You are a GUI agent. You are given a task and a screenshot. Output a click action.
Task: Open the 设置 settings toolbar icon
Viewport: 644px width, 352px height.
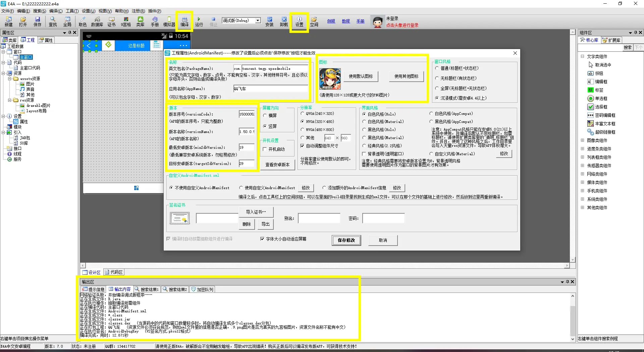299,21
